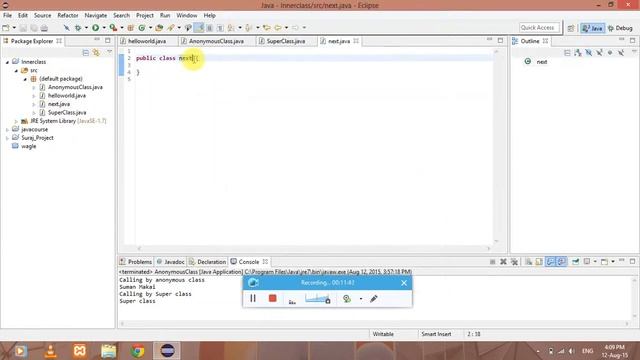Click Remove Launch X icon in Console

[x=503, y=262]
